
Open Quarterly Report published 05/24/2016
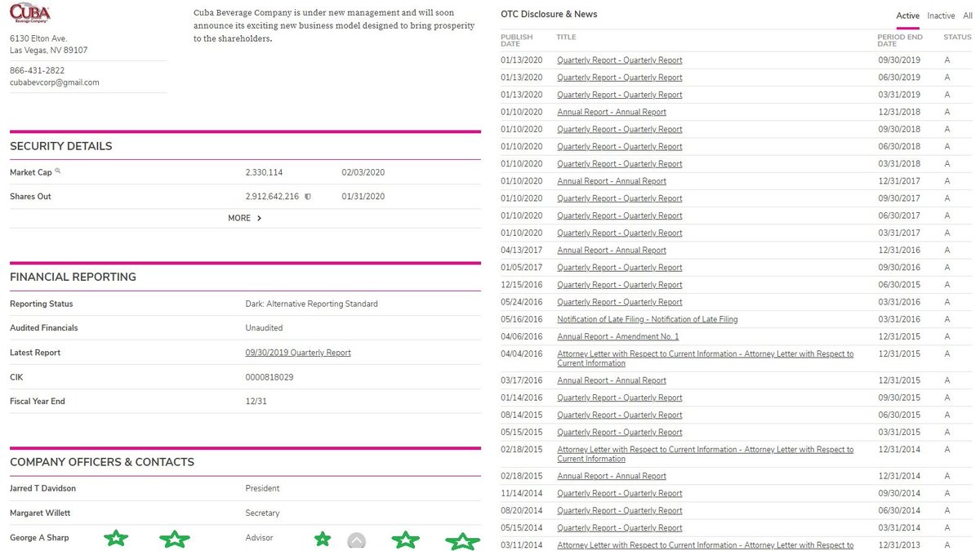[x=620, y=302]
